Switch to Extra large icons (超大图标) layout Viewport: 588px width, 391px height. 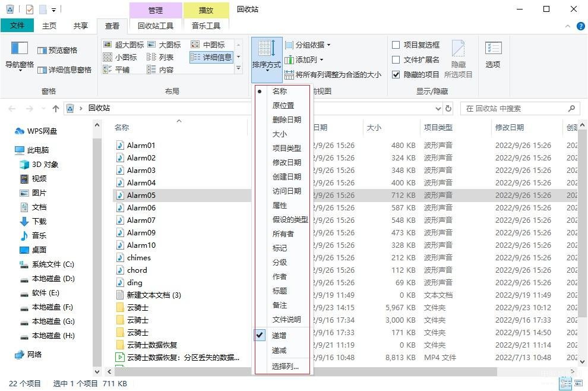(x=124, y=45)
